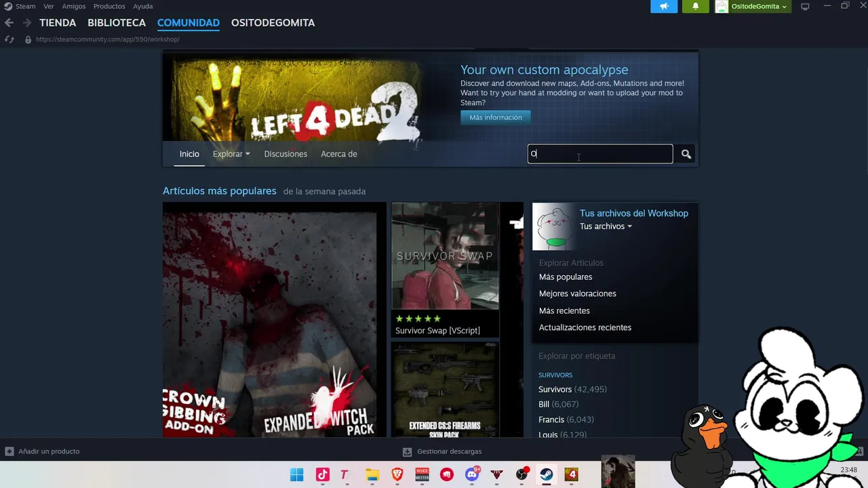This screenshot has height=488, width=868.
Task: Open the Acerca de tab
Action: [x=339, y=154]
